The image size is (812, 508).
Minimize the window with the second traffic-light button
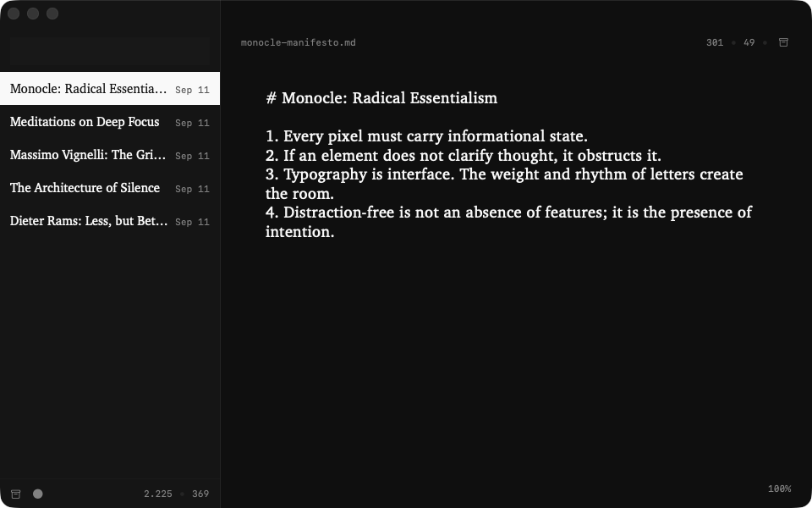click(33, 14)
